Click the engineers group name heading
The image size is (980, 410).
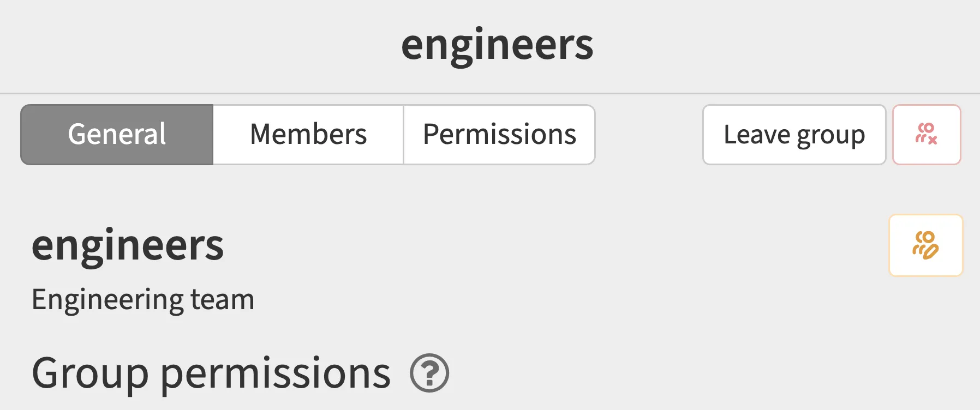click(128, 245)
